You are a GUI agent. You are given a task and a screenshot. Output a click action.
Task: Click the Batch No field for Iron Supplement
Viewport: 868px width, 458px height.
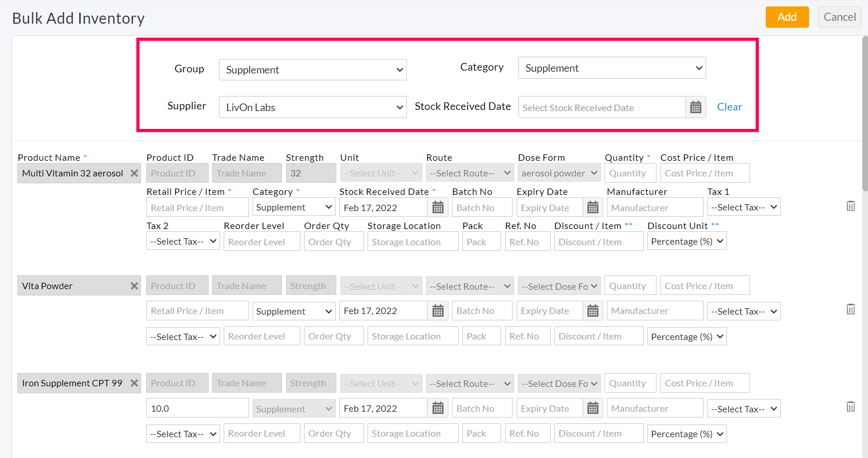coord(481,408)
